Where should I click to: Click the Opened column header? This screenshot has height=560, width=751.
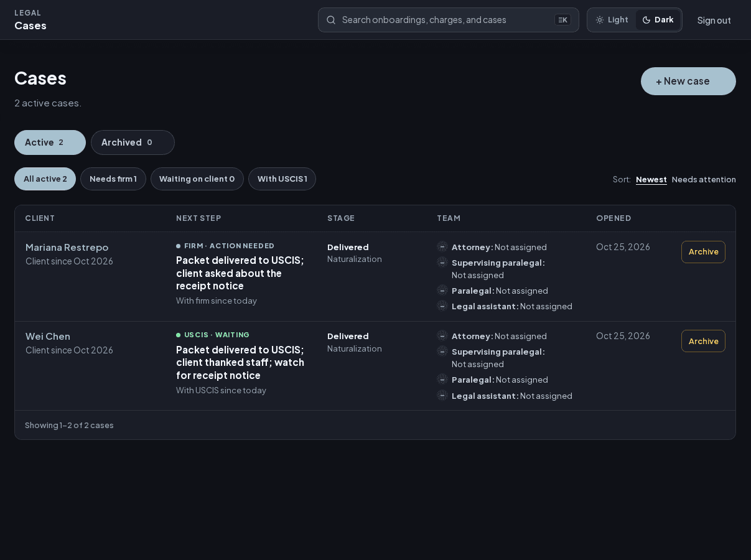(613, 218)
